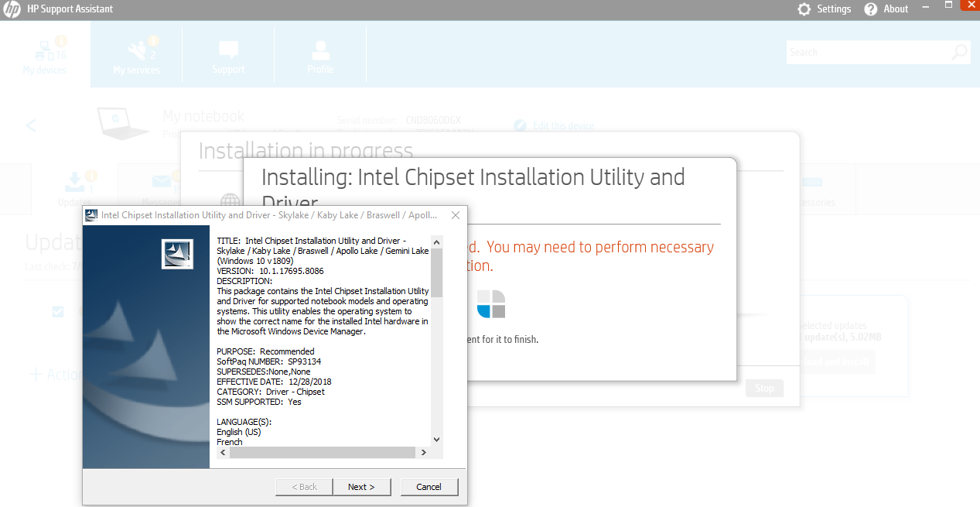Click the HP logo icon
The image size is (980, 507).
[x=11, y=9]
